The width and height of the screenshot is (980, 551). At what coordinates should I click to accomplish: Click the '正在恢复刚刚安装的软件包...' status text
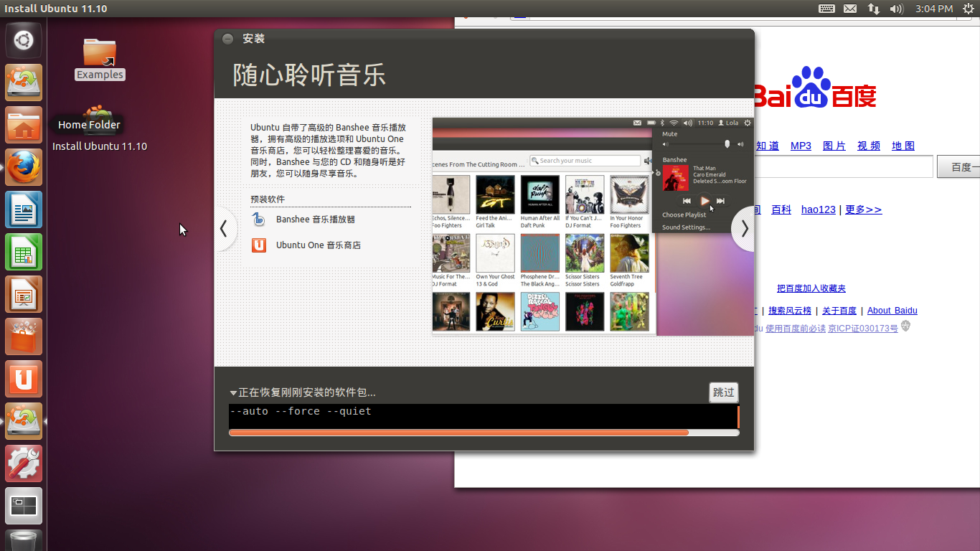(x=307, y=392)
